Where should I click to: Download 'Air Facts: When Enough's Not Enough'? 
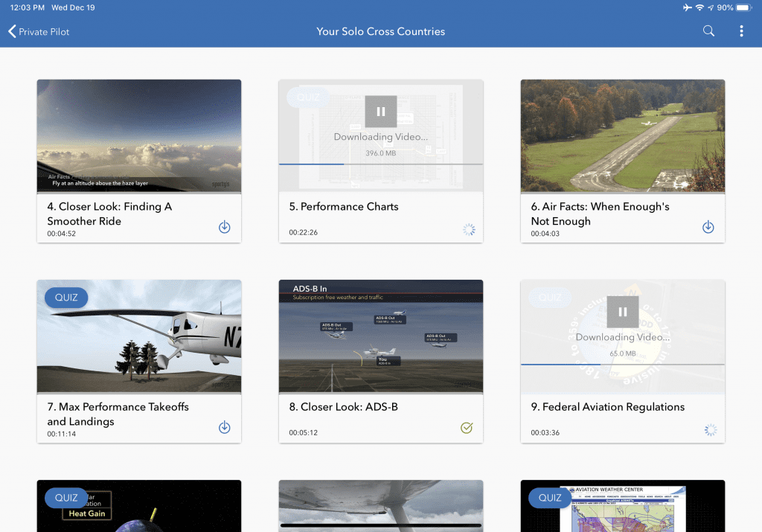coord(708,226)
